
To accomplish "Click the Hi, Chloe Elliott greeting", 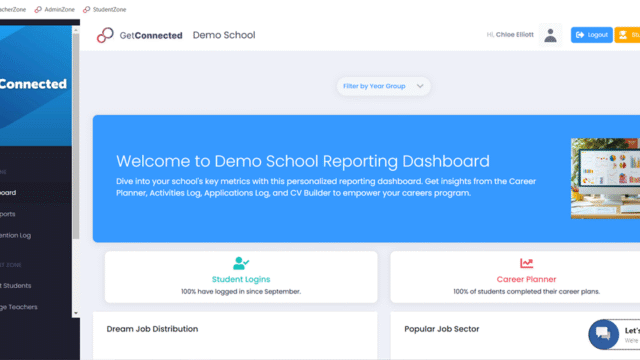I will tap(510, 35).
